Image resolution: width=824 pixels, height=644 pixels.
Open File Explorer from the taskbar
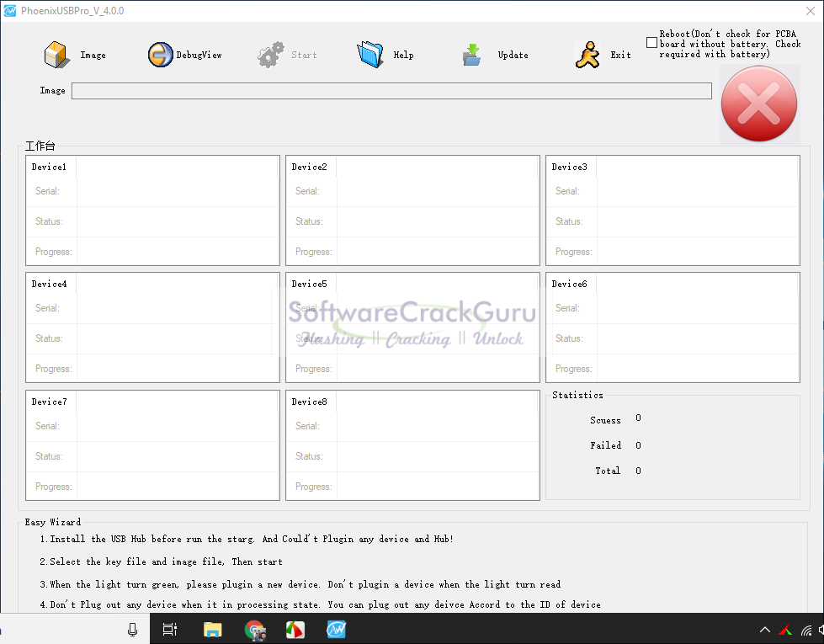[213, 630]
